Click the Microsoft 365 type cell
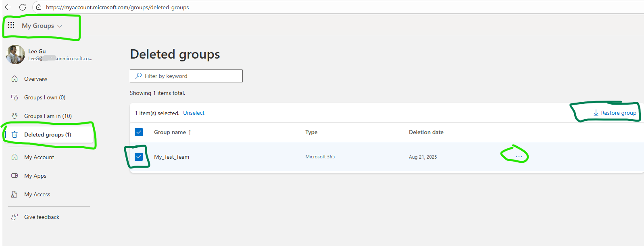The width and height of the screenshot is (644, 246). [320, 157]
